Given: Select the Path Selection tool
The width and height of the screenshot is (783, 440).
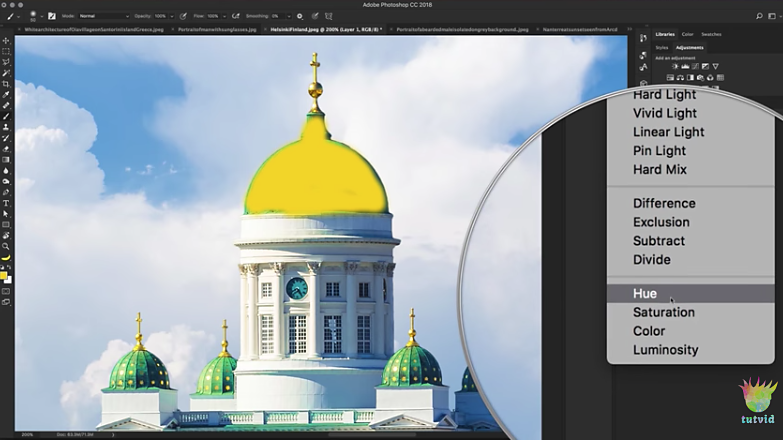Looking at the screenshot, I should click(5, 214).
